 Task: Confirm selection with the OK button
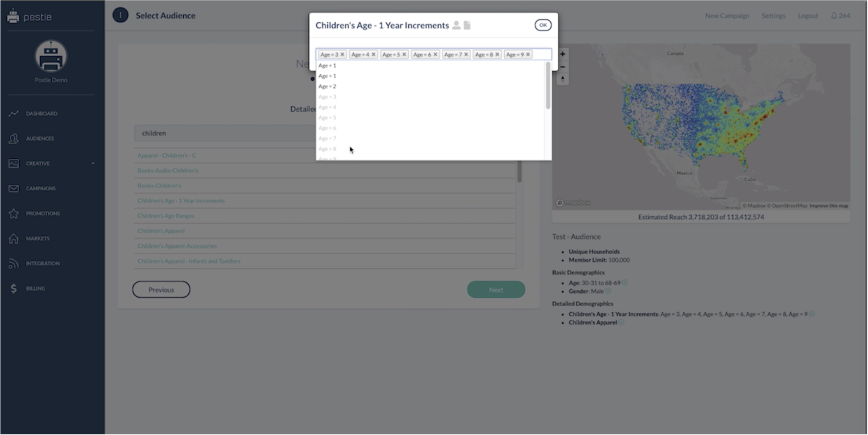[543, 25]
